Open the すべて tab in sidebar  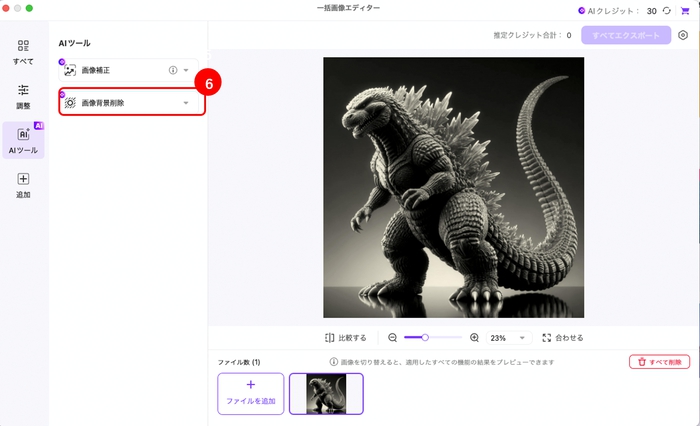[x=23, y=52]
